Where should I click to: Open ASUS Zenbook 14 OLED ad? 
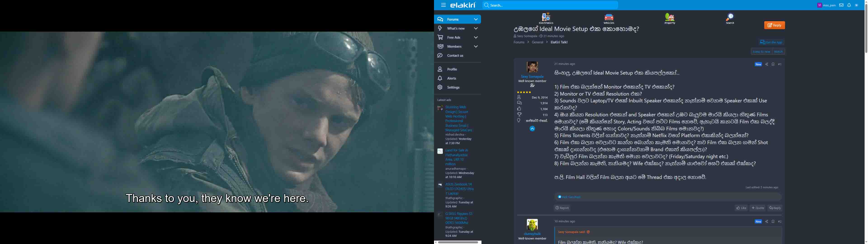(x=460, y=189)
